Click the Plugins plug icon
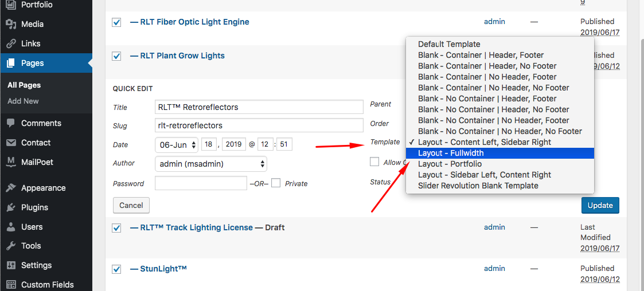Screen dimensions: 644x291 pos(11,207)
